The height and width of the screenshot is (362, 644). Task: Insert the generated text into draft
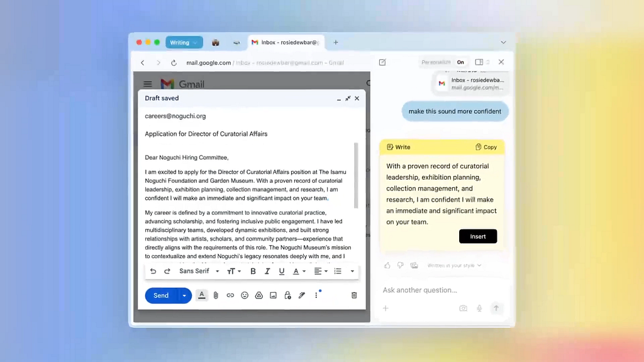478,236
